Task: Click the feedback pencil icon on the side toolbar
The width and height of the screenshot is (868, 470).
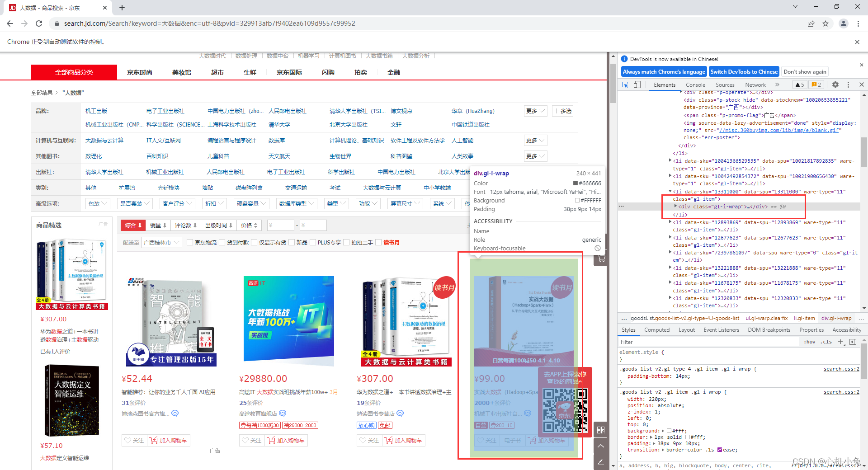Action: (x=601, y=462)
